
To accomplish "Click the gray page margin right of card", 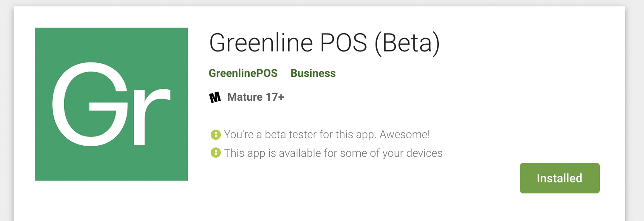I will tap(635, 110).
